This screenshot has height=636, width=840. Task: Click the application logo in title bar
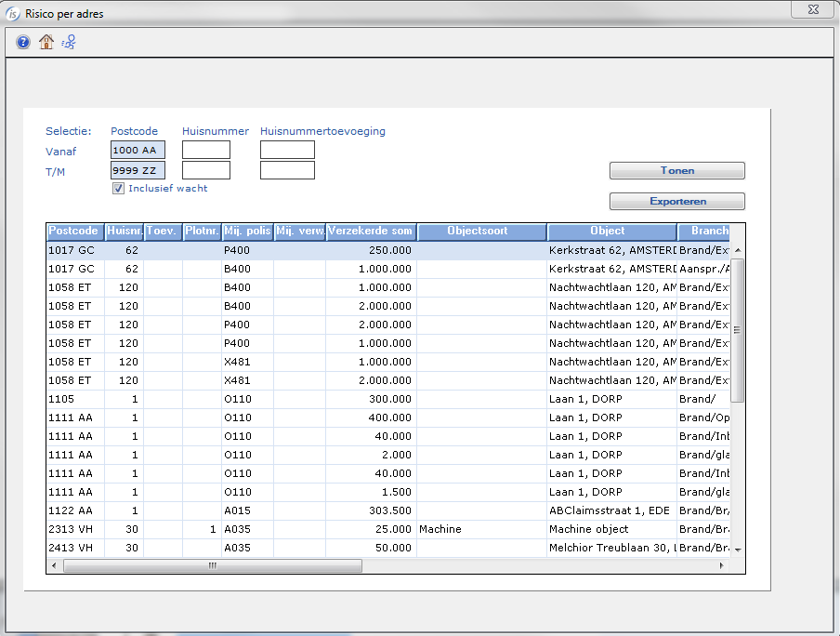click(x=13, y=12)
